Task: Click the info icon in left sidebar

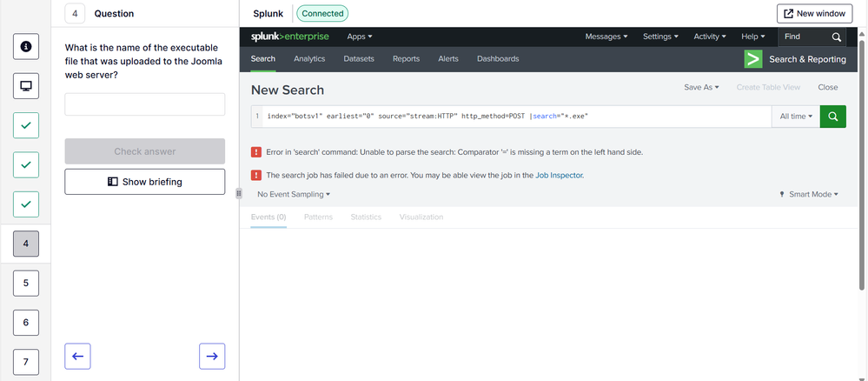Action: (26, 46)
